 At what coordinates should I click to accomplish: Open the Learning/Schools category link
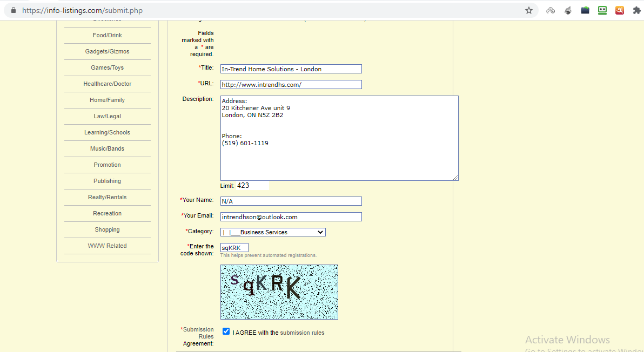(x=107, y=132)
